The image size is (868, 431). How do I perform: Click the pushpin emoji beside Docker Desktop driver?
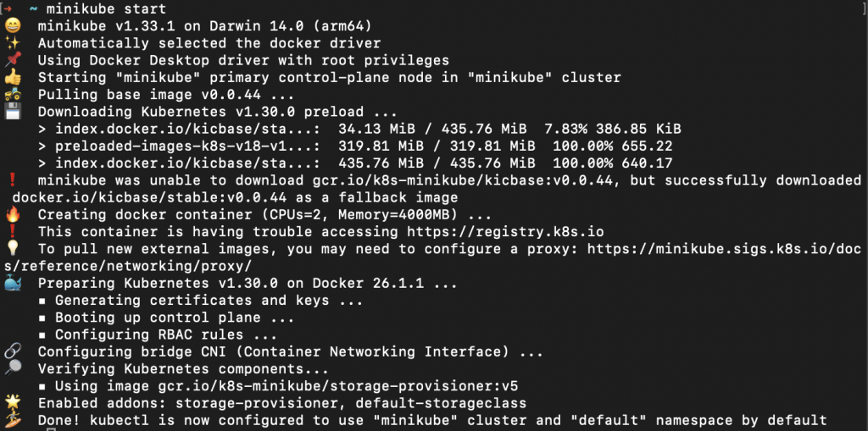click(x=12, y=60)
